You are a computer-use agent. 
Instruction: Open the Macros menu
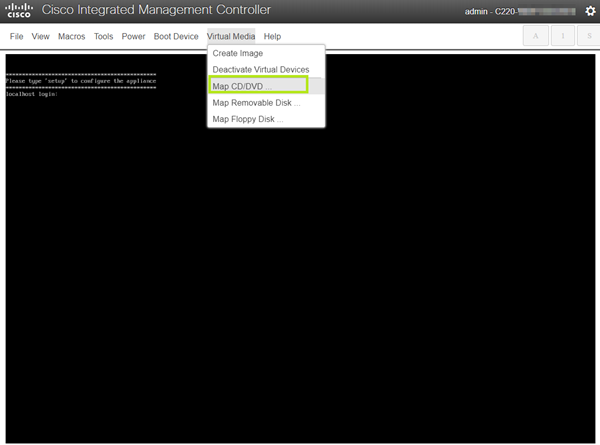(x=72, y=36)
